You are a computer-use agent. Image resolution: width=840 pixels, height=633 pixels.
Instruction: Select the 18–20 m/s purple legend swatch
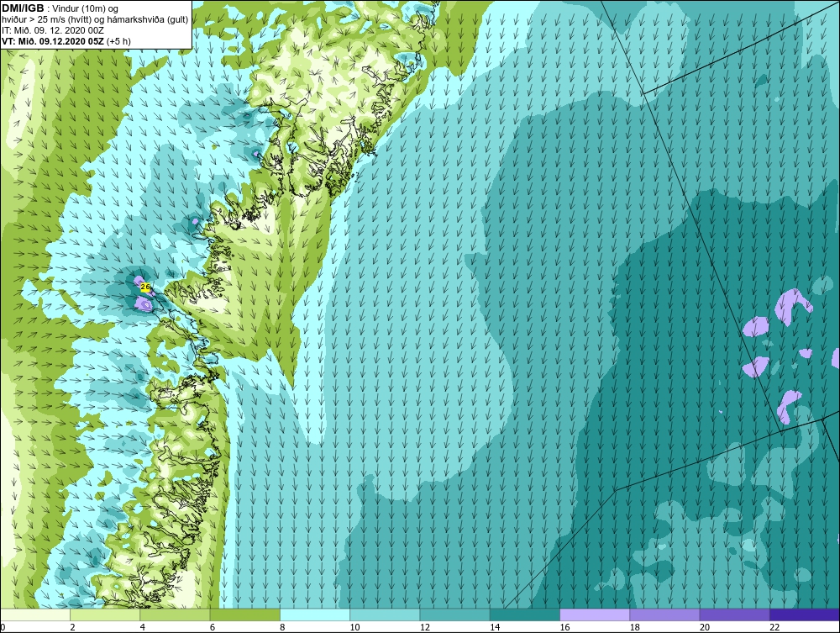click(664, 615)
